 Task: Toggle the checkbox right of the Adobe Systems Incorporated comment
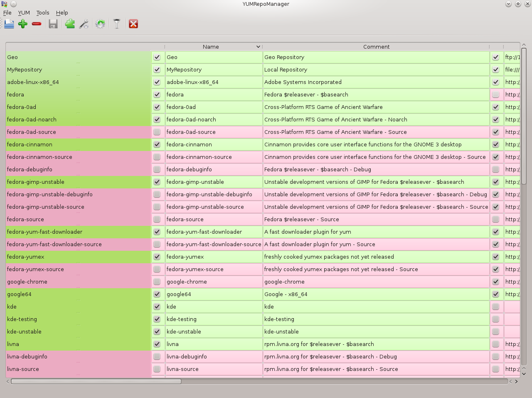[x=495, y=82]
